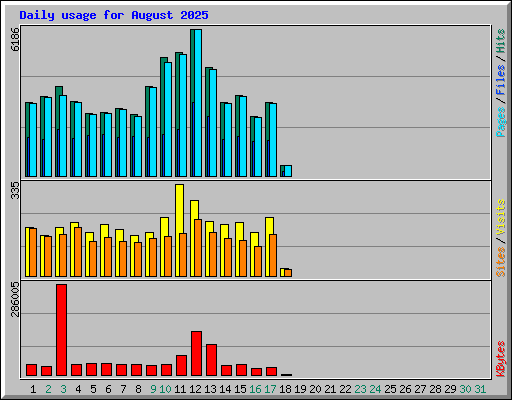Click the 6186 y-axis maximum label
Image resolution: width=512 pixels, height=400 pixels.
coord(15,39)
